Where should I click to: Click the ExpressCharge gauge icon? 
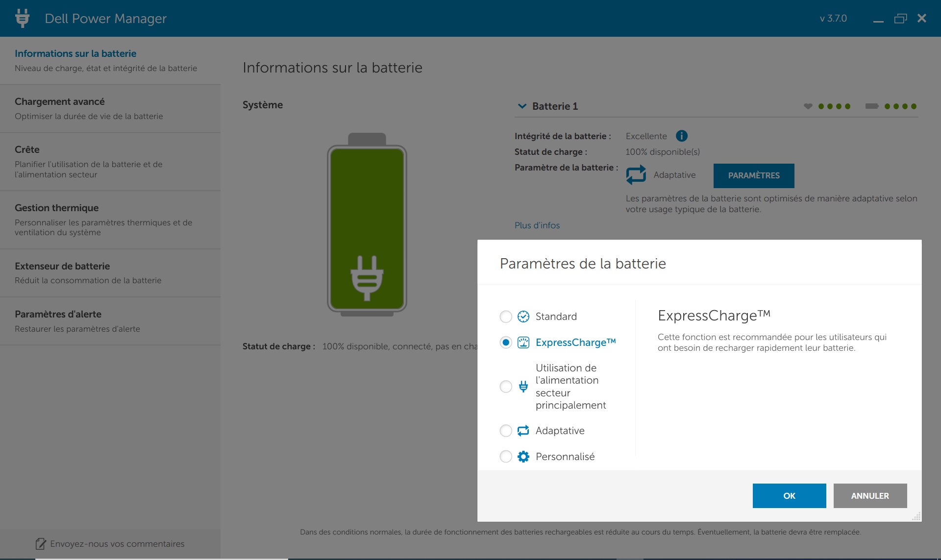[x=523, y=342]
